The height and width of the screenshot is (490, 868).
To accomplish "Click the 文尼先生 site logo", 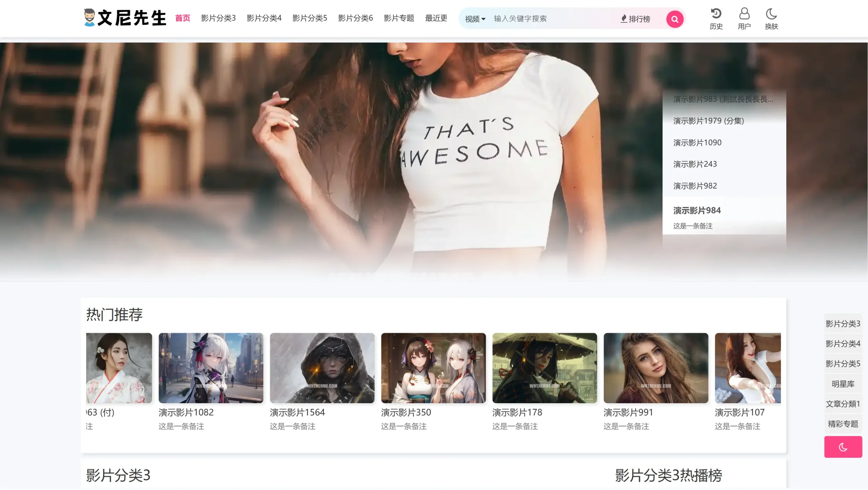I will click(x=125, y=18).
